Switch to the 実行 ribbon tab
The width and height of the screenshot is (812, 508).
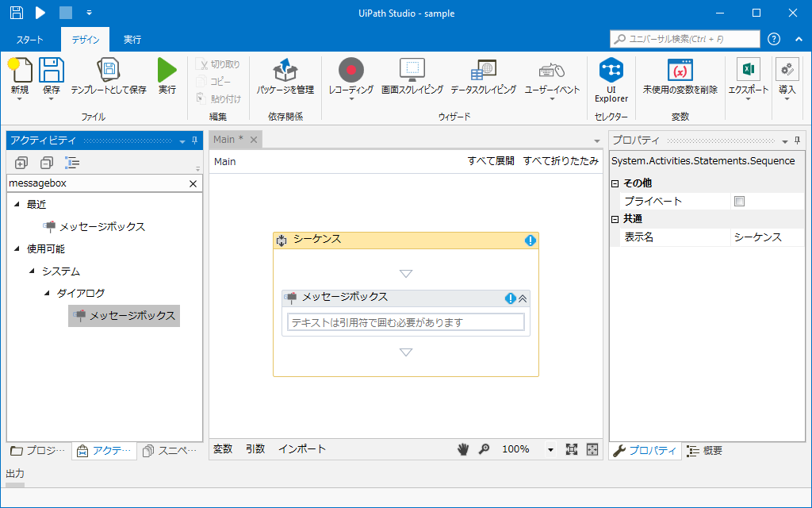click(x=132, y=40)
